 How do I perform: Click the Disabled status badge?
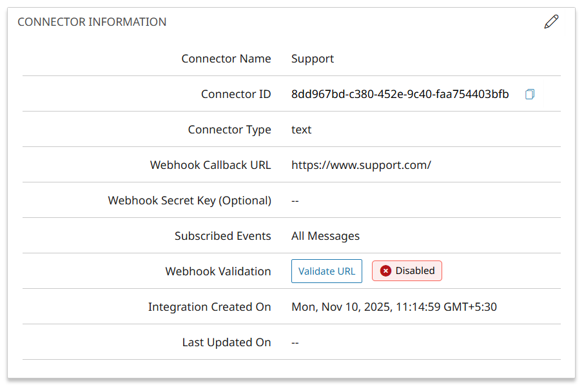click(407, 271)
